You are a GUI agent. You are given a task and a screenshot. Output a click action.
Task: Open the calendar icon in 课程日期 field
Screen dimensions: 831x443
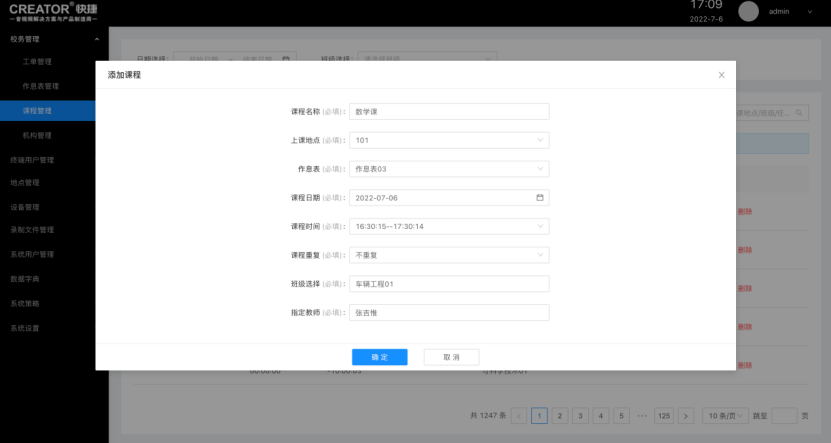[x=540, y=198]
